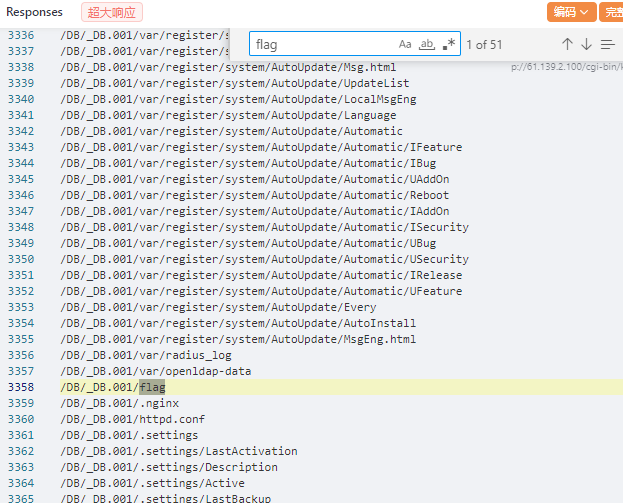Select the Responses tab
Screen dimensions: 623x503
point(35,13)
